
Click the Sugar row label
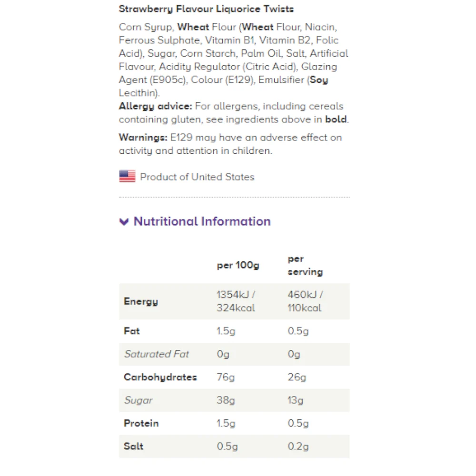(x=138, y=400)
